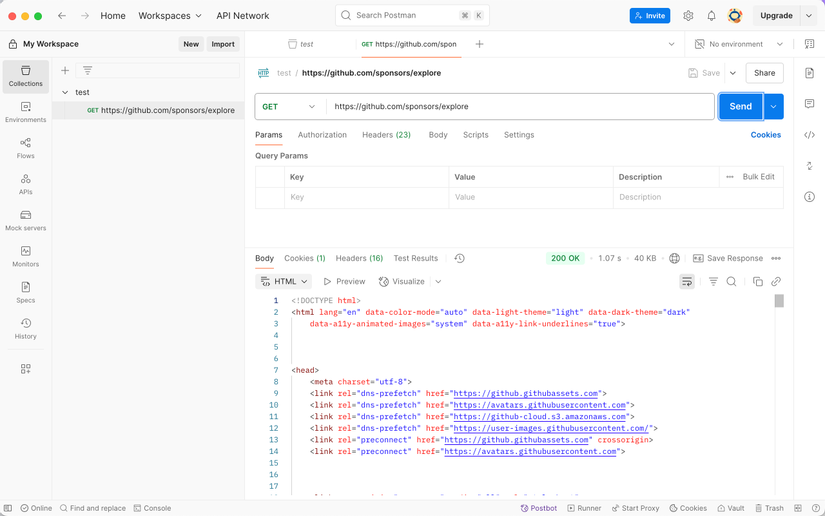Open the comments icon in right sidebar
825x516 pixels.
coord(809,104)
